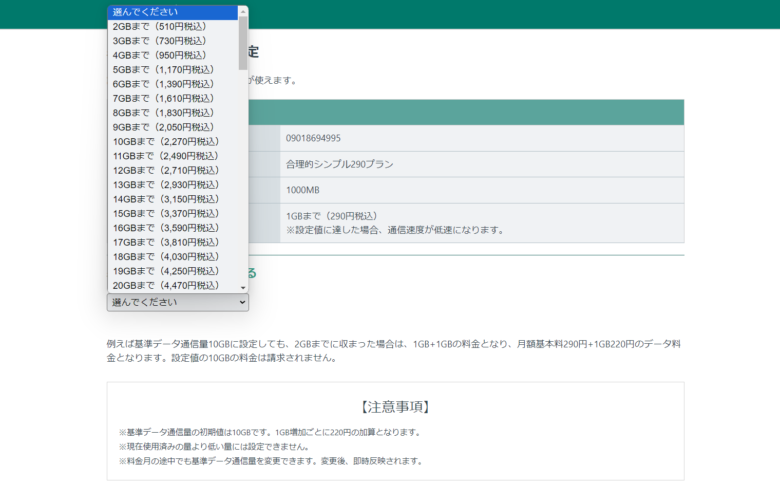Screen dimensions: 780x482
Task: Select 10GBまで (2,270円税込) option
Action: tap(172, 142)
